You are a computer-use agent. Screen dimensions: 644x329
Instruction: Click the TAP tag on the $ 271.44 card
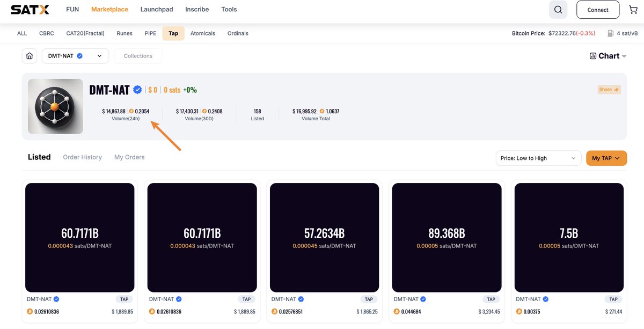[613, 299]
